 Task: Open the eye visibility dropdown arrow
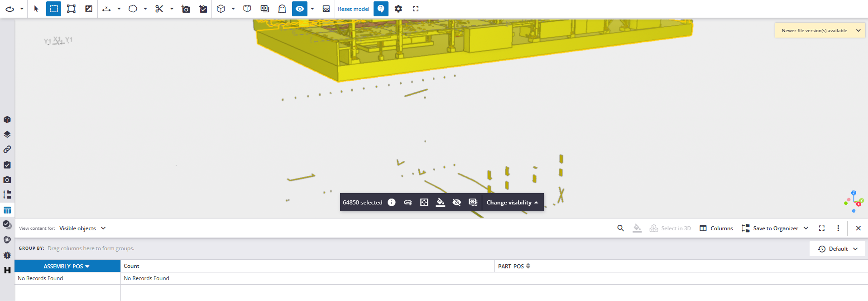tap(312, 9)
